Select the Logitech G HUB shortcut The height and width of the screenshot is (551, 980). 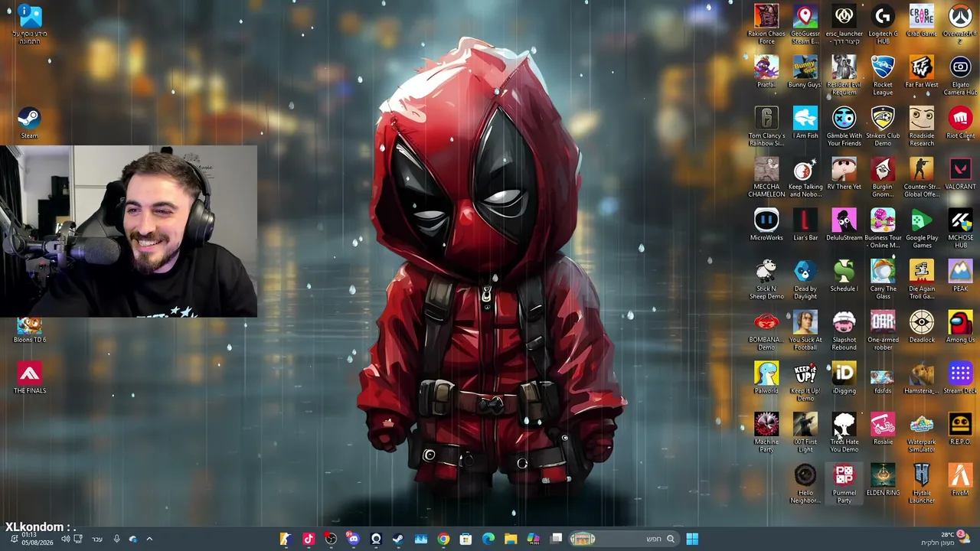point(883,24)
